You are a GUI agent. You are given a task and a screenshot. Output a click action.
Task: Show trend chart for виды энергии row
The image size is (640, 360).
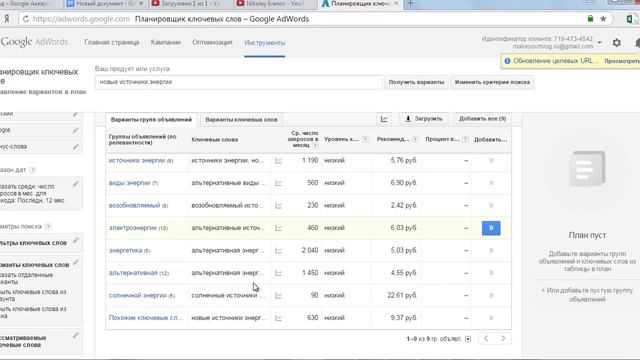click(x=278, y=183)
